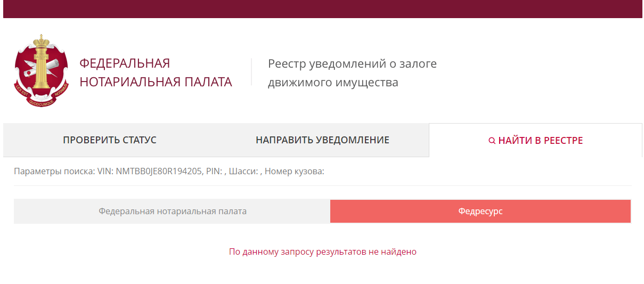Click the Latin motto ribbon under the emblem
The height and width of the screenshot is (284, 644).
point(42,96)
